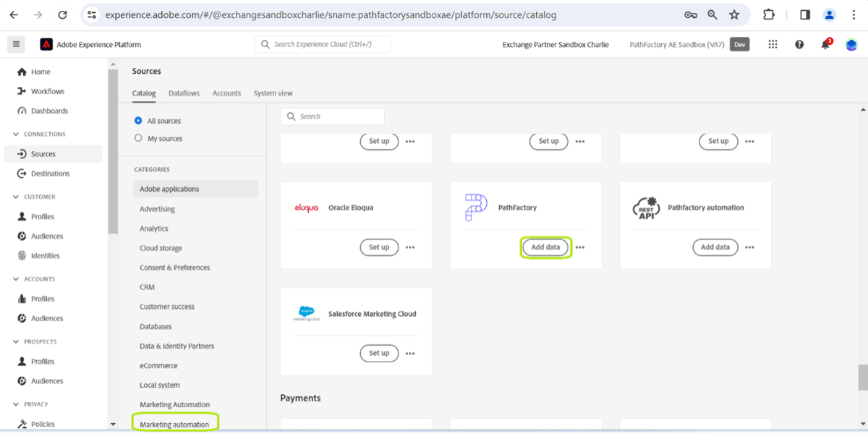Click Set up for Salesforce Marketing Cloud

pyautogui.click(x=379, y=353)
